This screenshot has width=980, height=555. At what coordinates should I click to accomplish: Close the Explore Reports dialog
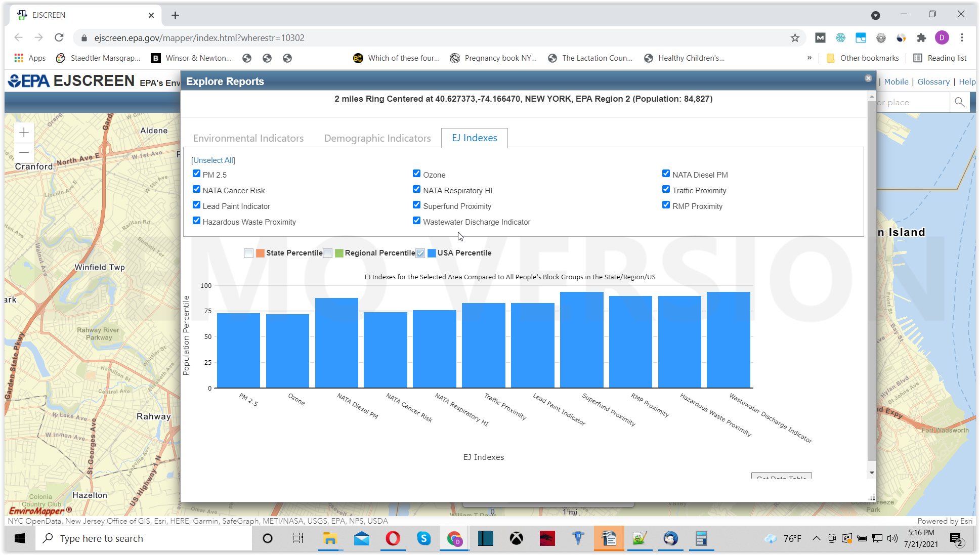tap(868, 78)
